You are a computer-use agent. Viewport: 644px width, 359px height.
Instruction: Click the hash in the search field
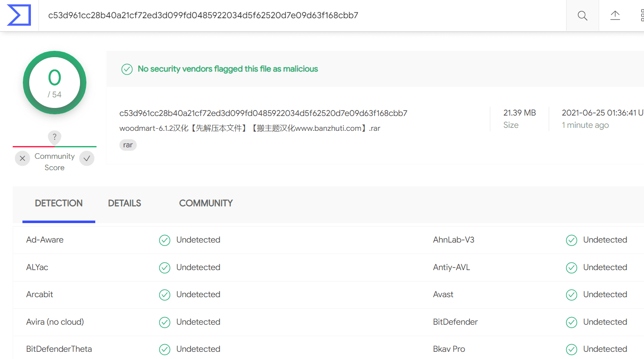click(x=203, y=15)
